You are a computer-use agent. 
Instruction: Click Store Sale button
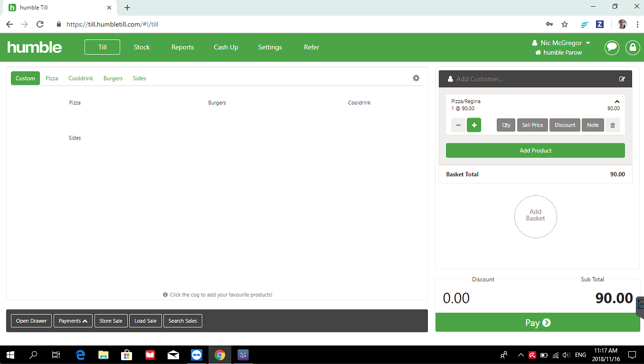[111, 321]
